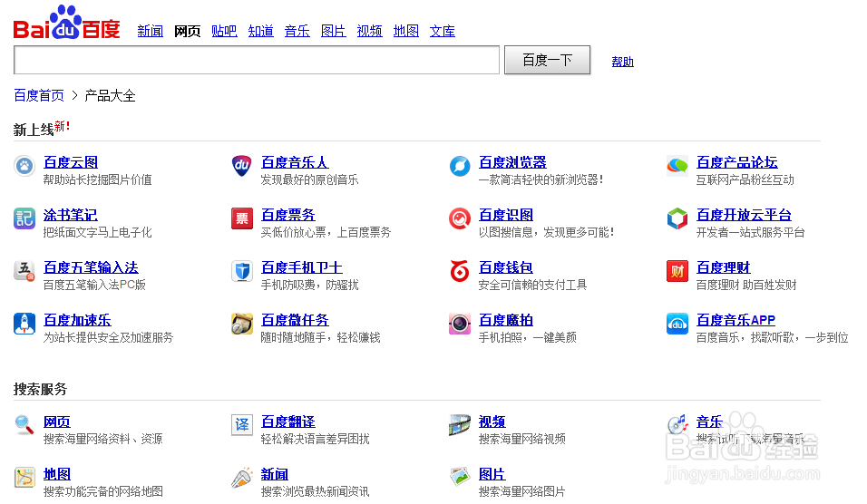Open the 百度手机卫士 link
The height and width of the screenshot is (504, 867).
[302, 267]
